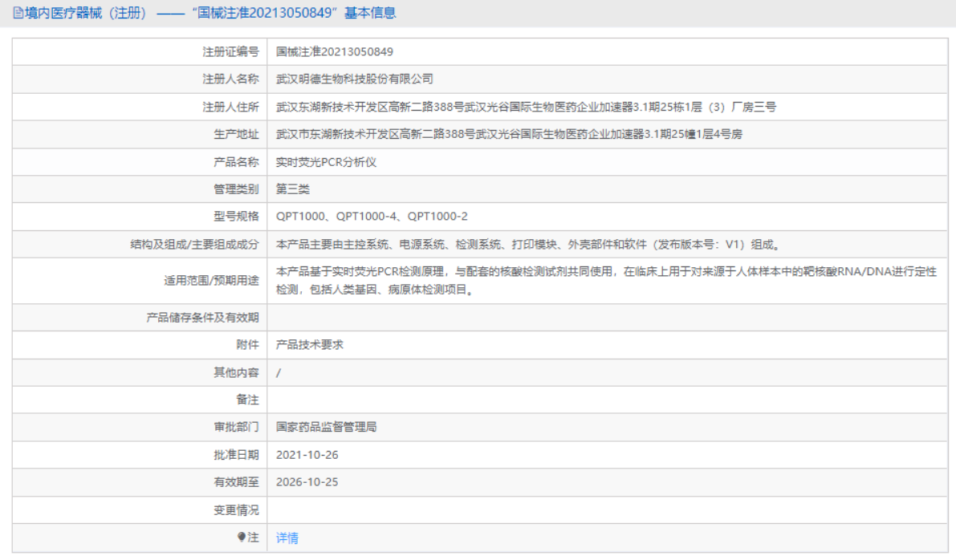Viewport: 956px width, 560px height.
Task: Select expiry date 2026-10-25
Action: tap(307, 482)
